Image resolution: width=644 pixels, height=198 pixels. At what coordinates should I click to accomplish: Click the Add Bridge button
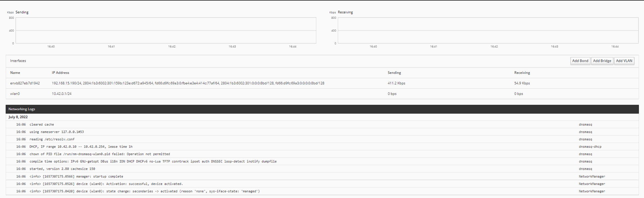(x=602, y=61)
